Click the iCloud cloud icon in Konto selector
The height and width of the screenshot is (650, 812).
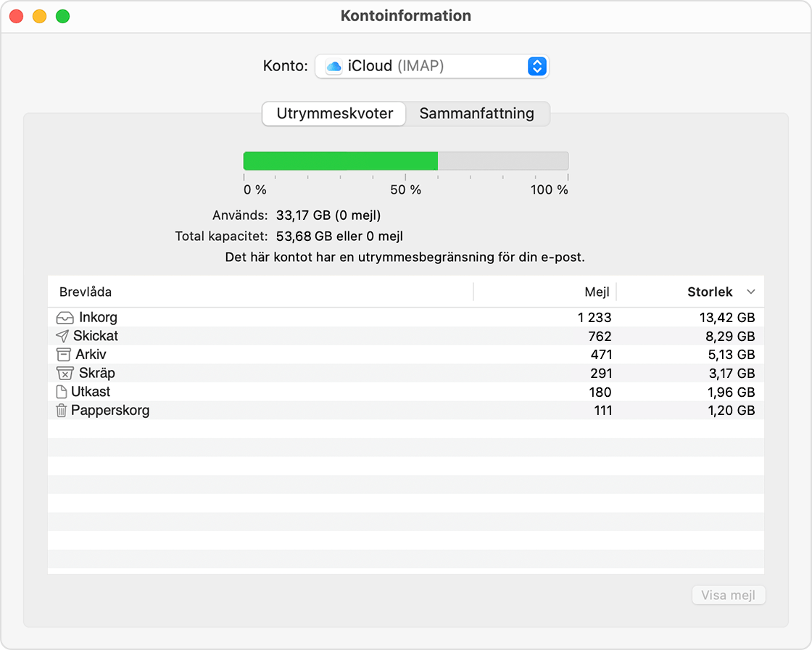334,66
